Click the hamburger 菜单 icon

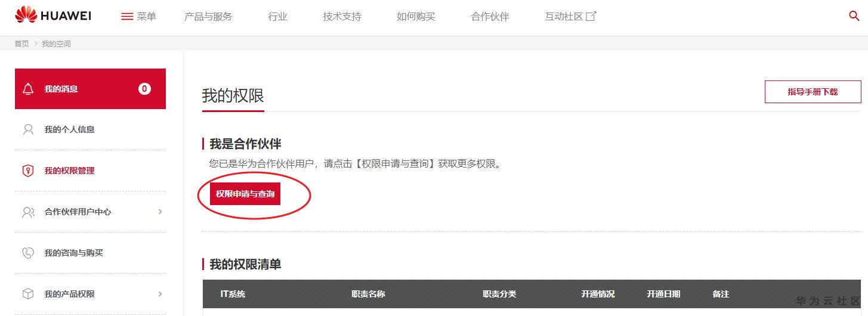127,17
